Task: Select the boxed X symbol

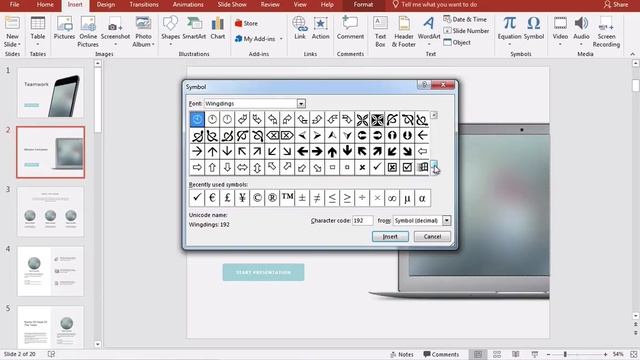Action: coord(392,167)
